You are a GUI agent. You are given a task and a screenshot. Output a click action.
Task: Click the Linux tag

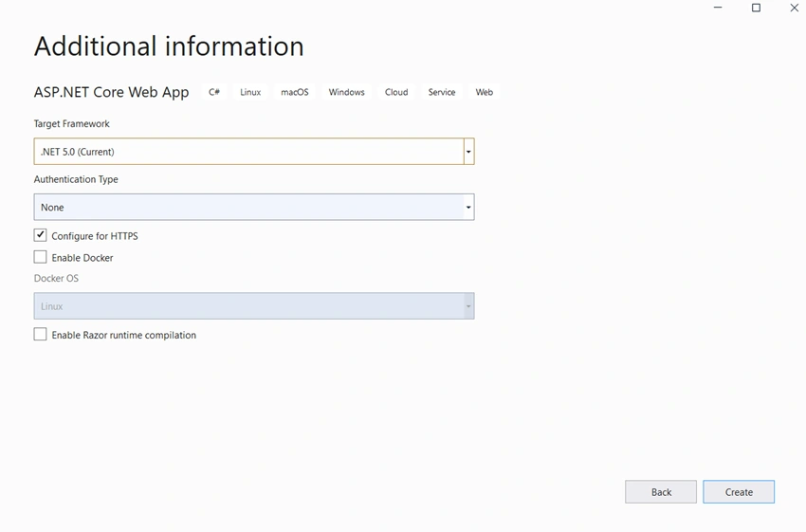tap(250, 92)
